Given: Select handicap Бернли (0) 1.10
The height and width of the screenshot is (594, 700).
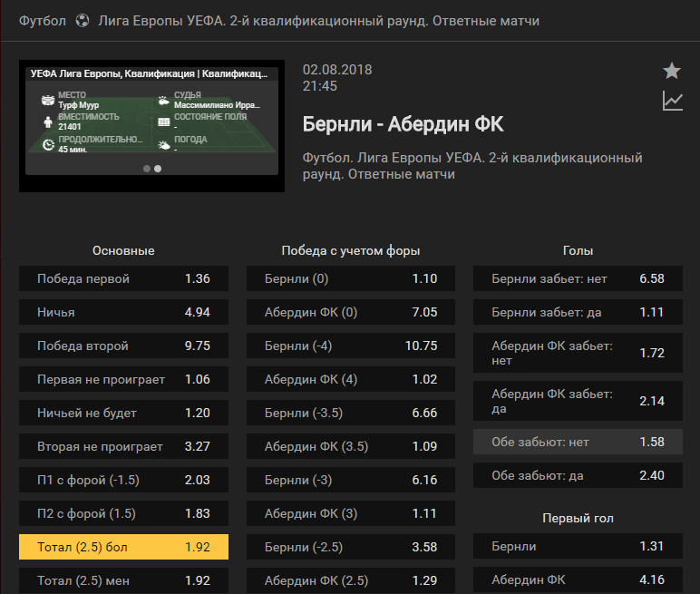Looking at the screenshot, I should point(351,278).
